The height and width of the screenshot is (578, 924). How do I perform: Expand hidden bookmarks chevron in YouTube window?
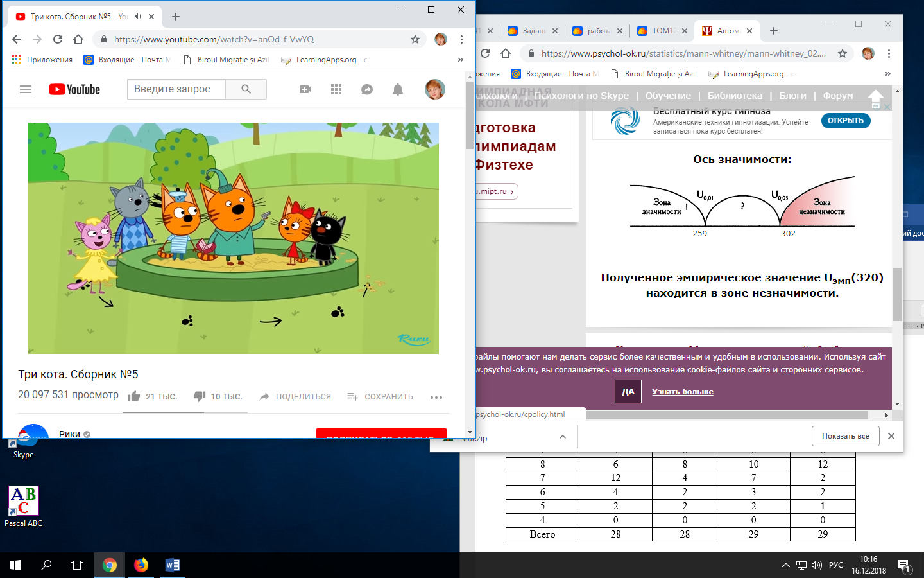click(x=460, y=60)
